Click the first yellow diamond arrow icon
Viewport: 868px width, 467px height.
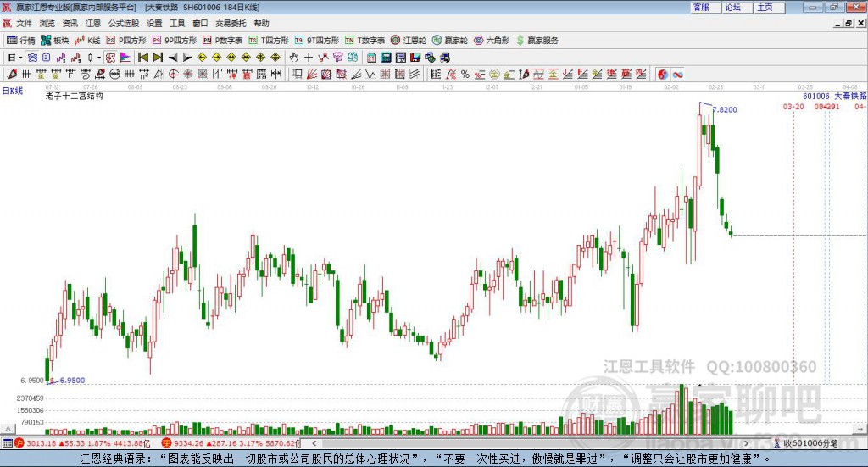point(202,58)
